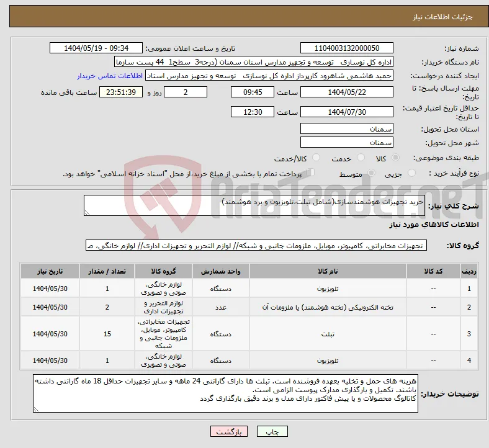Click the resize handle of description box
The width and height of the screenshot is (489, 448).
coord(87,213)
